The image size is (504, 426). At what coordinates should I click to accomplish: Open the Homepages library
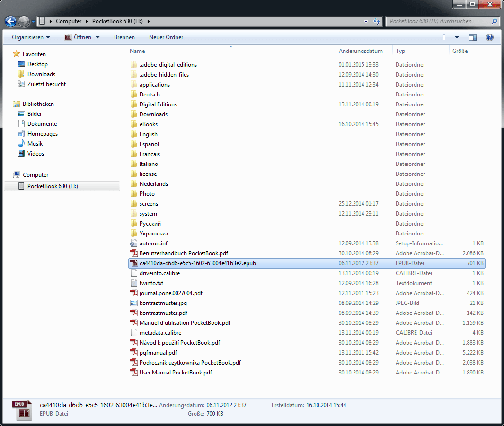pyautogui.click(x=37, y=134)
